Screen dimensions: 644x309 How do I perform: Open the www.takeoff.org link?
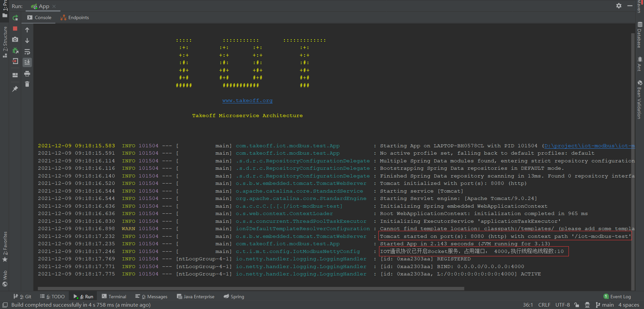pos(248,100)
